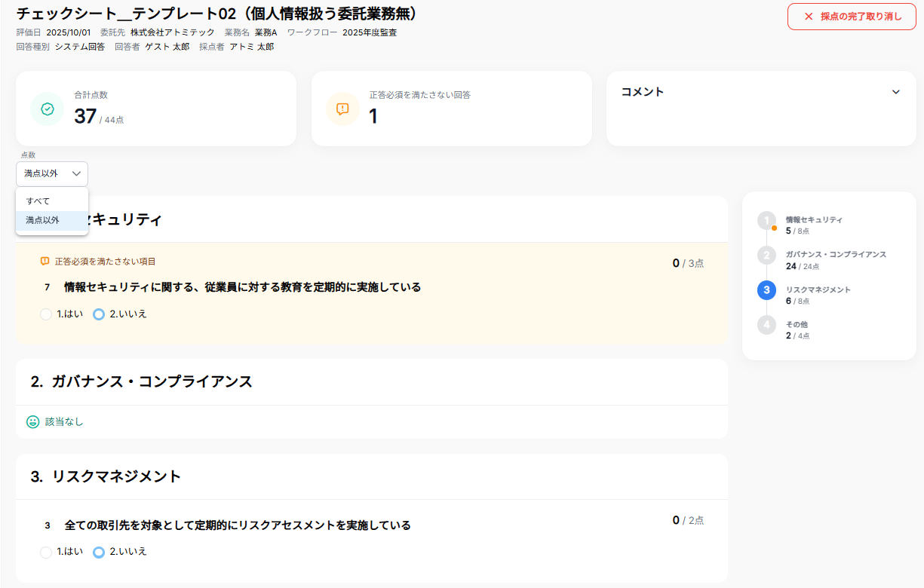The image size is (924, 588).
Task: Click the 2. ガバナンス・コンプライアンス section heading
Action: [x=142, y=381]
